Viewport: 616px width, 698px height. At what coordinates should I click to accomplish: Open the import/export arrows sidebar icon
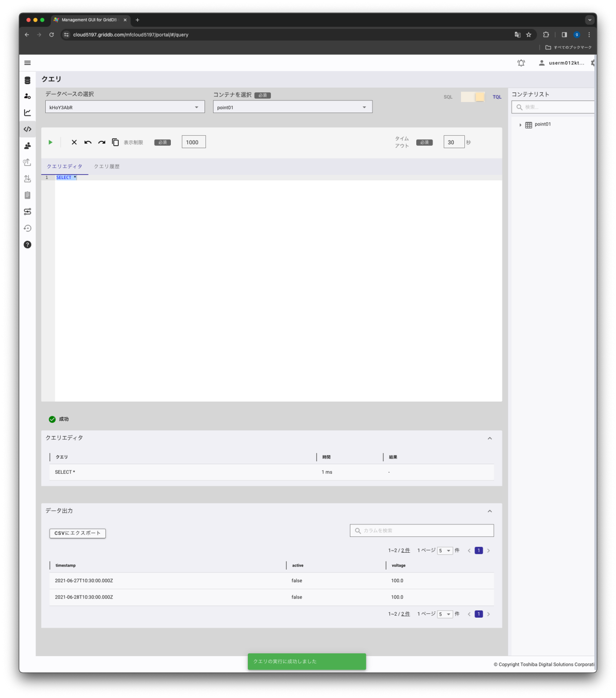tap(27, 178)
